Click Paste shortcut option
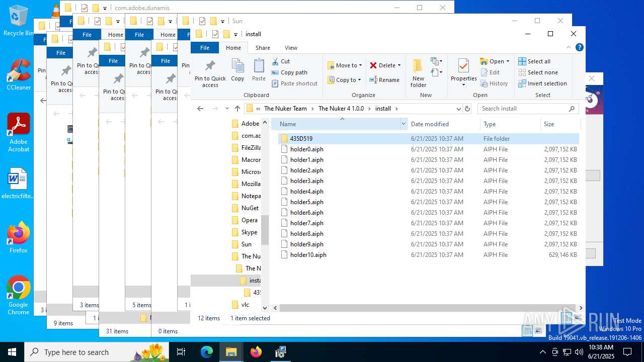 [x=294, y=83]
